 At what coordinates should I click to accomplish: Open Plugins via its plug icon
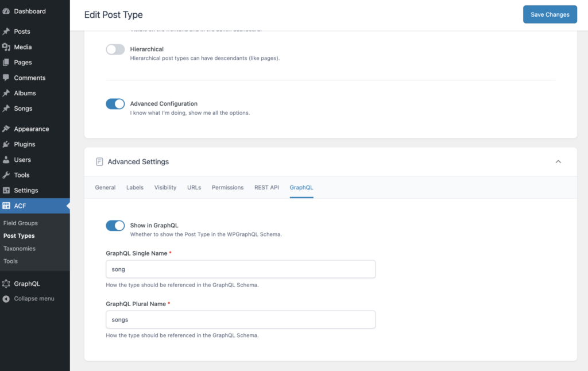click(x=6, y=145)
